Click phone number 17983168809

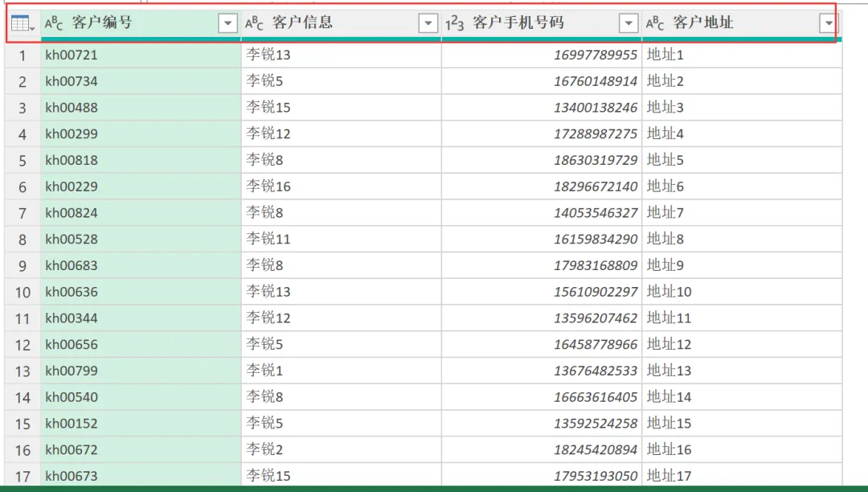click(596, 265)
